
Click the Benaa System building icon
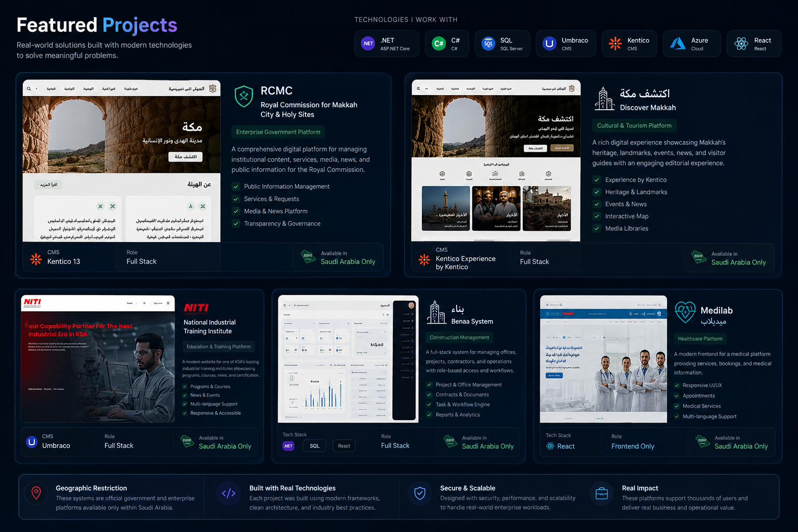pos(436,313)
